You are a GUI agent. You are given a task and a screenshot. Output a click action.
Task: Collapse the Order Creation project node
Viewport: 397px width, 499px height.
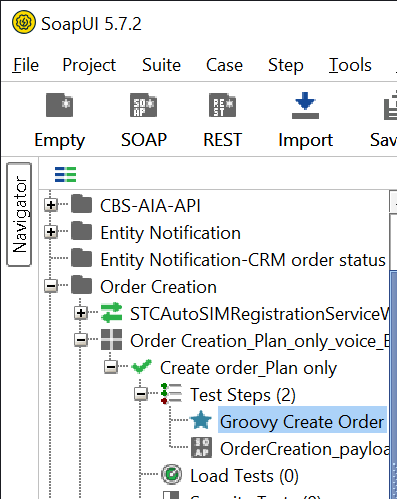pos(51,286)
